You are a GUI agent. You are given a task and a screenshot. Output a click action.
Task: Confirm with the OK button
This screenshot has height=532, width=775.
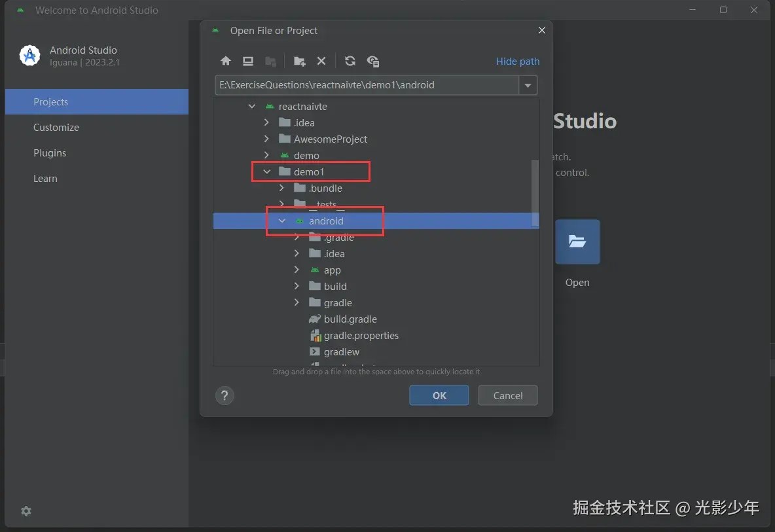[x=439, y=395]
